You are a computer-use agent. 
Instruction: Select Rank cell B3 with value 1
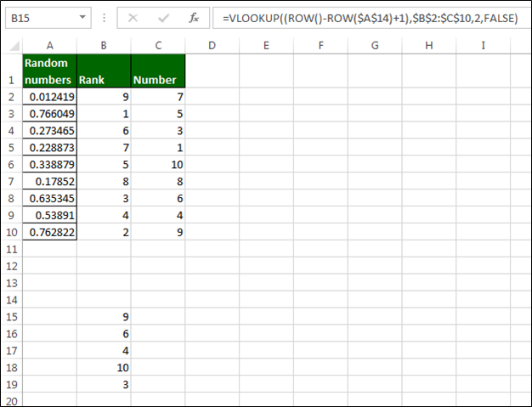coord(104,114)
